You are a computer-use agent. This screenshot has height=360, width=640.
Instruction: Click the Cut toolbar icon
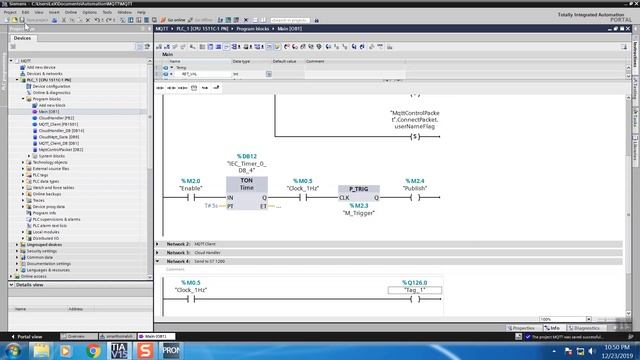64,20
